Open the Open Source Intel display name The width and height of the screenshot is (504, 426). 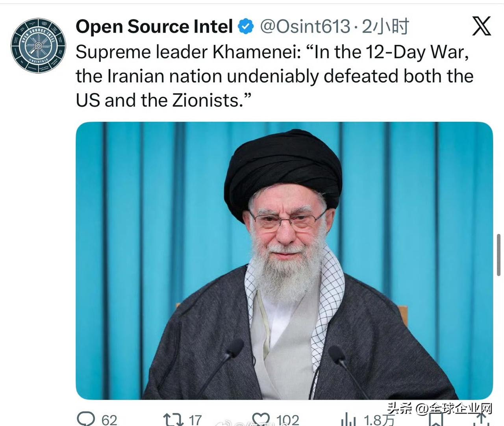[154, 27]
